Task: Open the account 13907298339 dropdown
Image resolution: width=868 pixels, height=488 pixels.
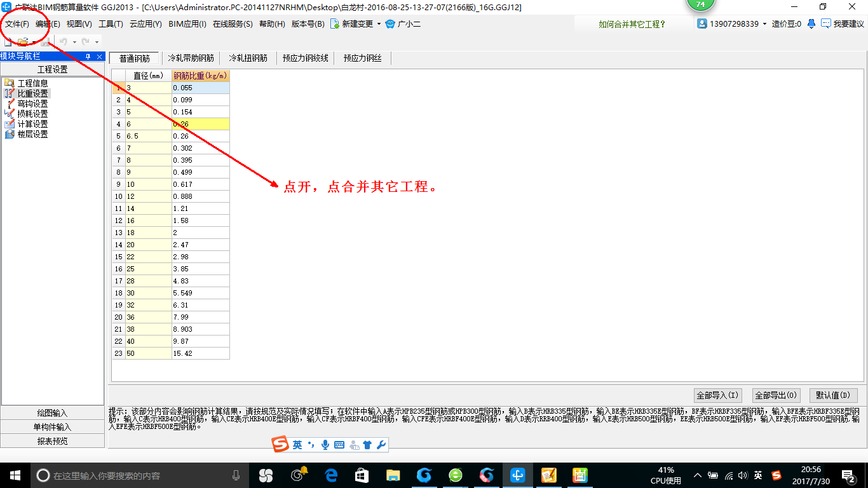Action: (765, 24)
